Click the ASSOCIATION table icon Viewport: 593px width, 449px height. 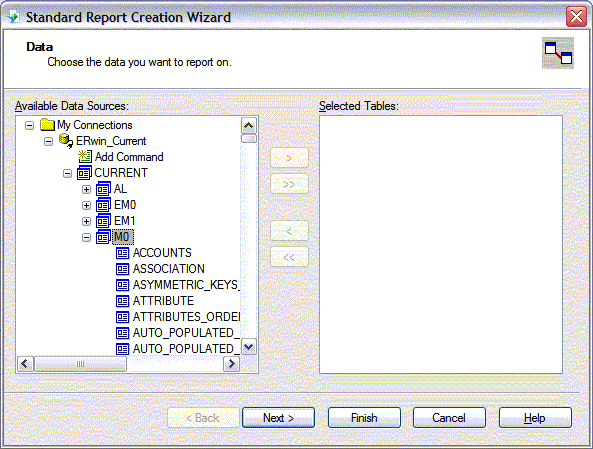[122, 269]
